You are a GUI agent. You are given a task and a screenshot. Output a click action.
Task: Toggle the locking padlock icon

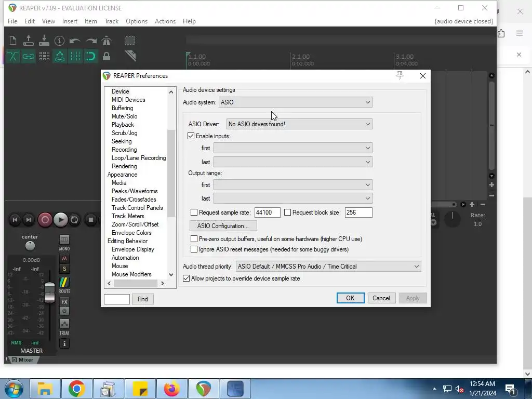click(x=107, y=56)
